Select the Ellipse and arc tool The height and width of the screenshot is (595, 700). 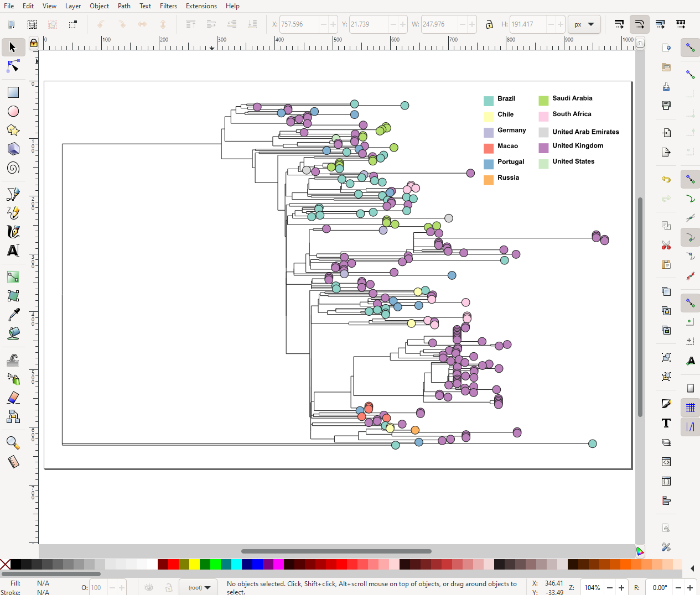pos(13,111)
